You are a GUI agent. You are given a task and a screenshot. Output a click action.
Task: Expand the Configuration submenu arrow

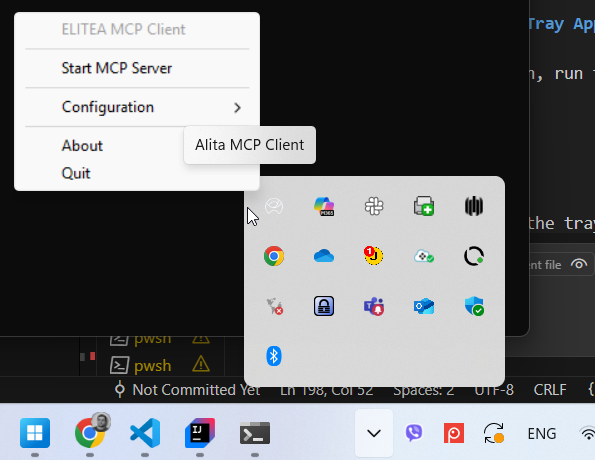click(x=238, y=108)
